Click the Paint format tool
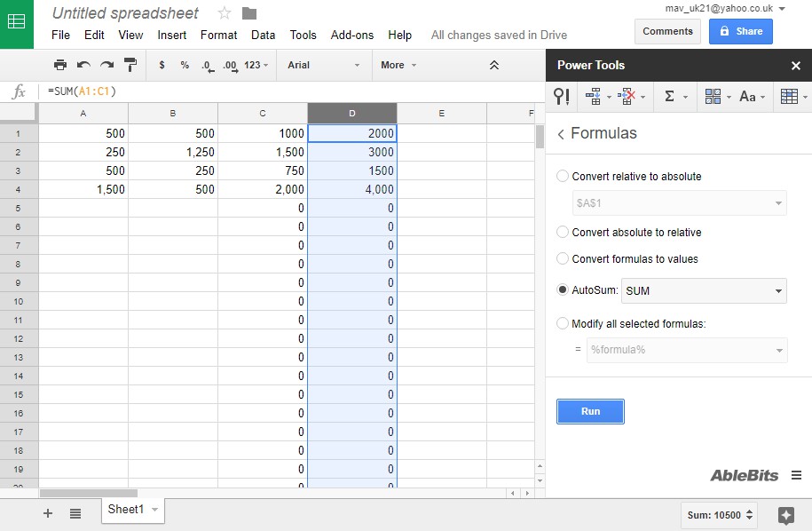 coord(130,65)
